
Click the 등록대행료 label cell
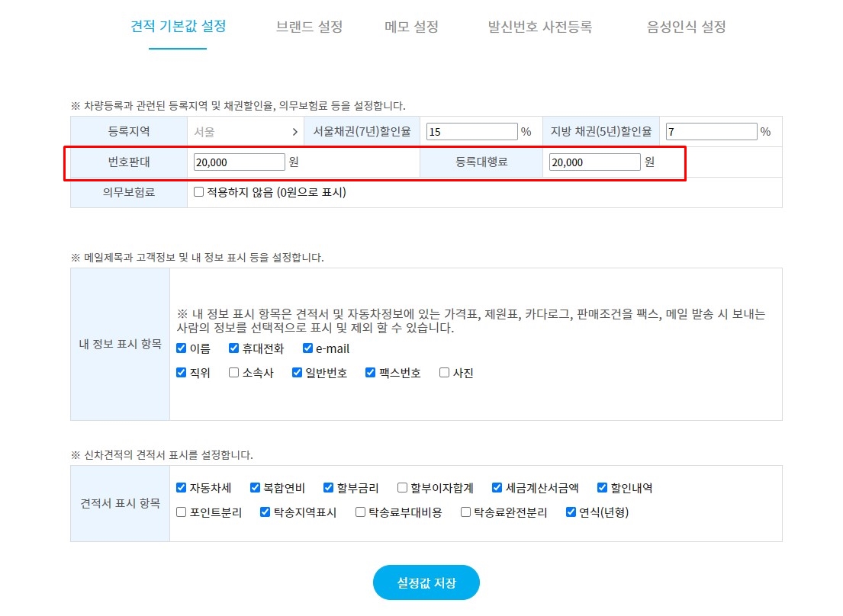point(481,162)
